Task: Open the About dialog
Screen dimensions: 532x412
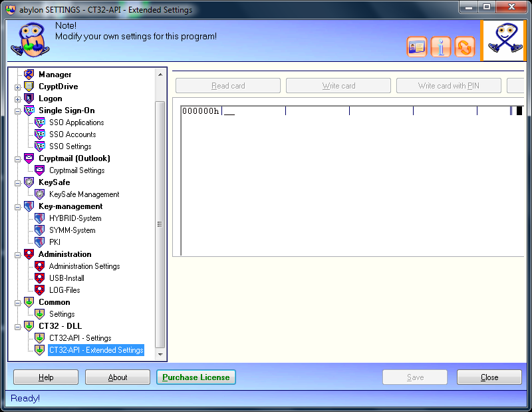Action: tap(118, 377)
